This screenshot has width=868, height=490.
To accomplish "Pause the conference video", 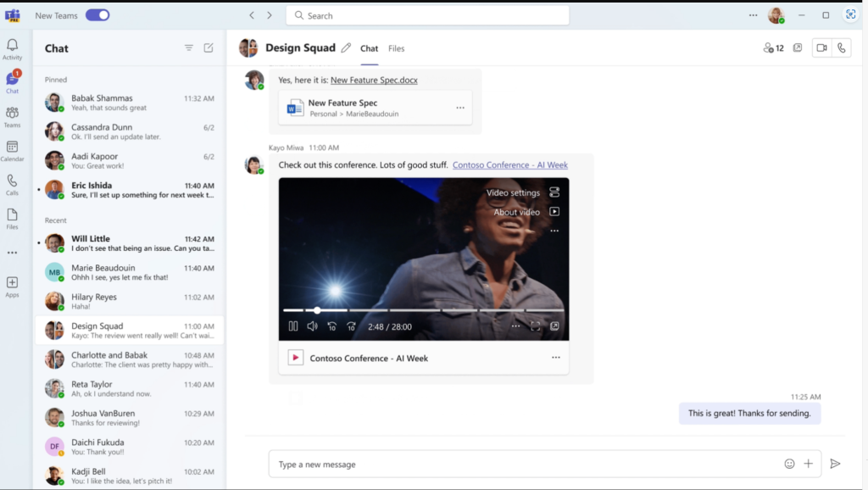I will coord(293,326).
